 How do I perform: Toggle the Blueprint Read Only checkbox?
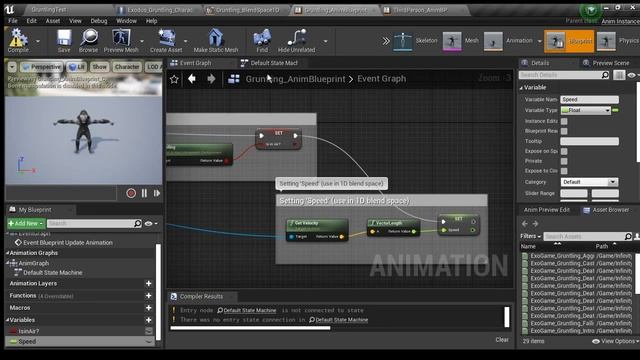[564, 131]
